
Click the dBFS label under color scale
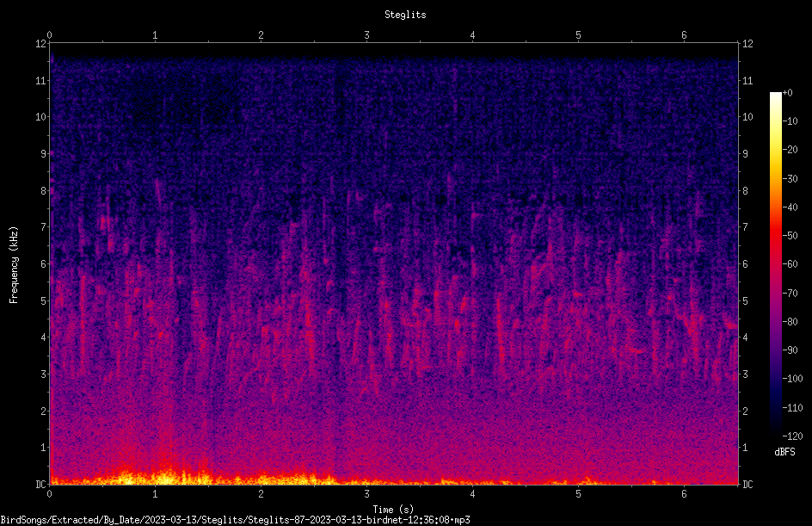[784, 452]
